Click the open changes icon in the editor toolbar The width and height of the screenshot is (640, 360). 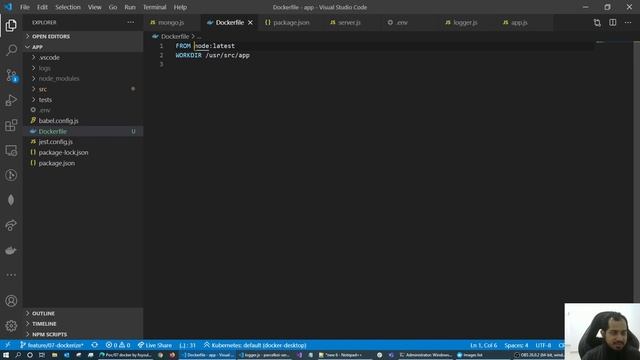597,23
